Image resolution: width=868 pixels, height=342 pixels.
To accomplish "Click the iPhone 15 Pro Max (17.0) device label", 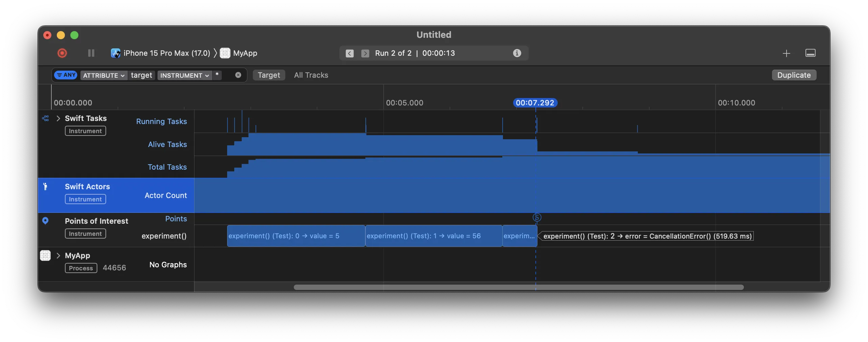I will [167, 53].
